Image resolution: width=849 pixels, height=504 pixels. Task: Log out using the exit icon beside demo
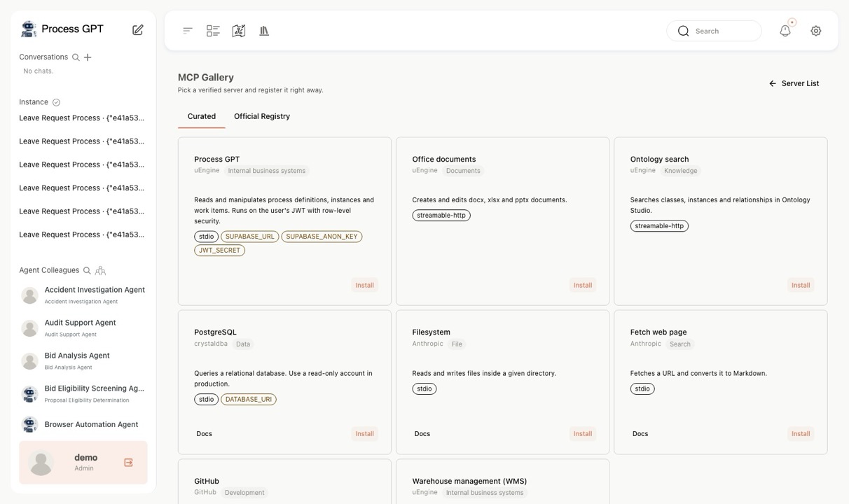tap(128, 463)
